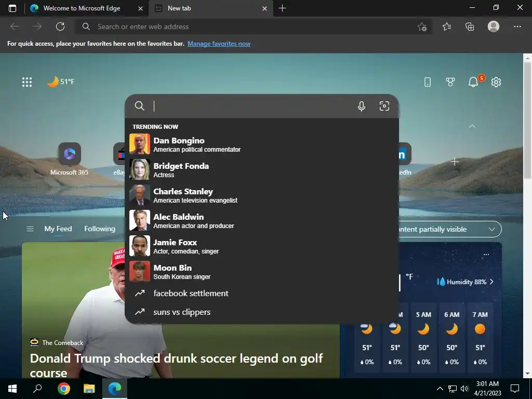Image resolution: width=532 pixels, height=399 pixels.
Task: Select Charles Stanley trending suggestion
Action: pyautogui.click(x=262, y=195)
